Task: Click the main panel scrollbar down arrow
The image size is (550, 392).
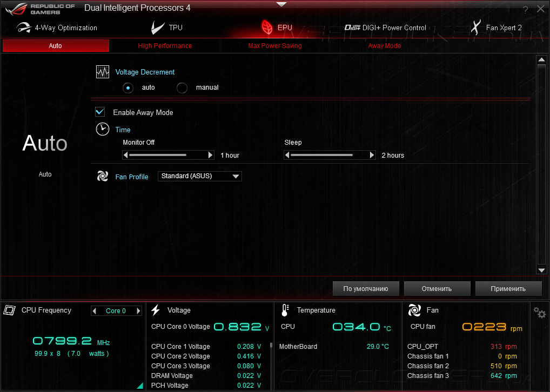Action: [x=541, y=270]
